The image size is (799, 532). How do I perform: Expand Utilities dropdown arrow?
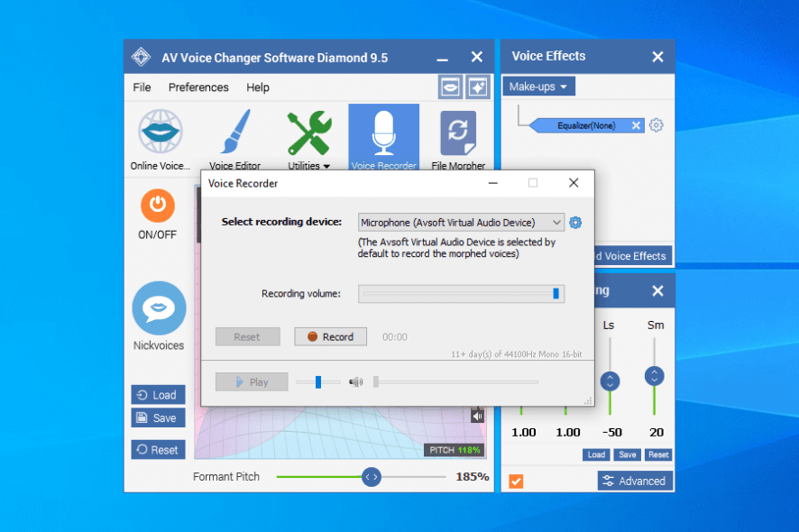pos(326,166)
